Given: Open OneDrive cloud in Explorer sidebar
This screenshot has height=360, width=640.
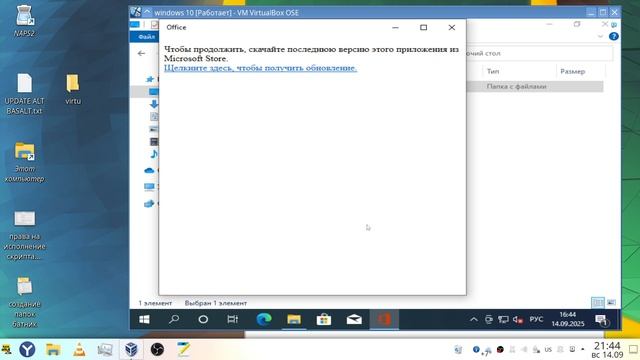Looking at the screenshot, I should pyautogui.click(x=149, y=171).
